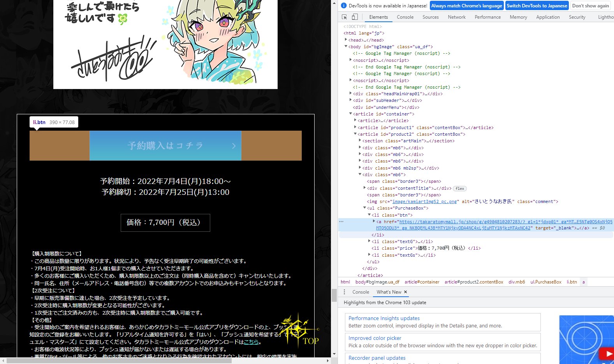Expand the section.artMain node
Image resolution: width=614 pixels, height=364 pixels.
[x=360, y=140]
